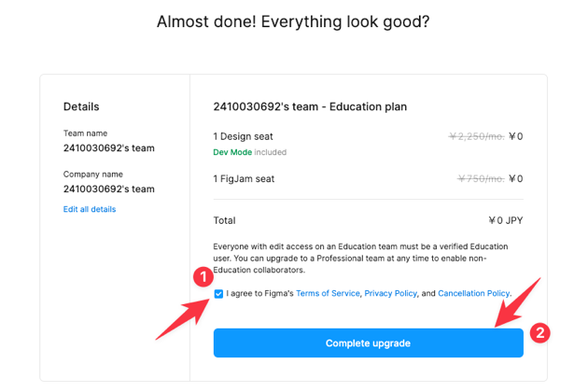Open the Cancellation Policy link
This screenshot has width=588, height=392.
(x=473, y=293)
